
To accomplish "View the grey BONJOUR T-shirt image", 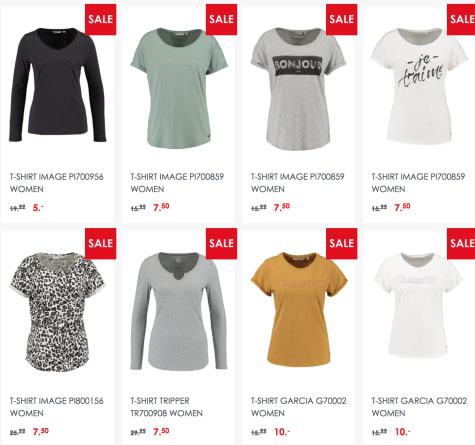I will coord(298,89).
